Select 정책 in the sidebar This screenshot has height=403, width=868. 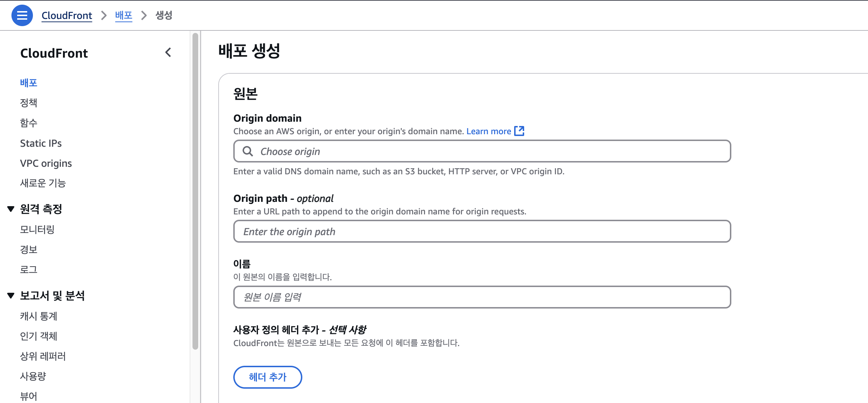[29, 103]
